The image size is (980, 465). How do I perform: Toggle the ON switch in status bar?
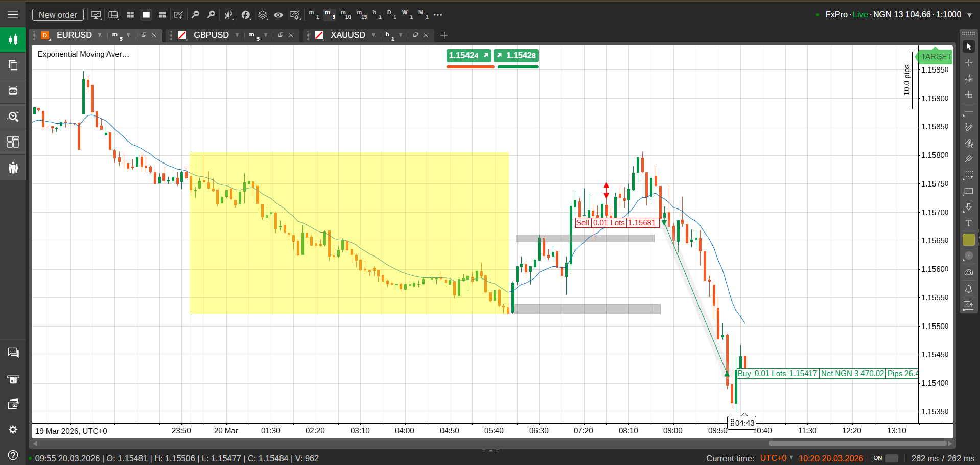click(x=891, y=458)
